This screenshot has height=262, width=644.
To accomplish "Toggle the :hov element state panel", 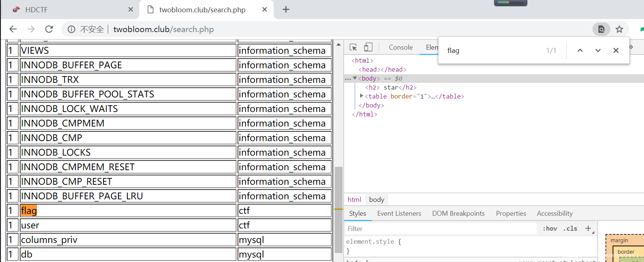I will click(549, 229).
